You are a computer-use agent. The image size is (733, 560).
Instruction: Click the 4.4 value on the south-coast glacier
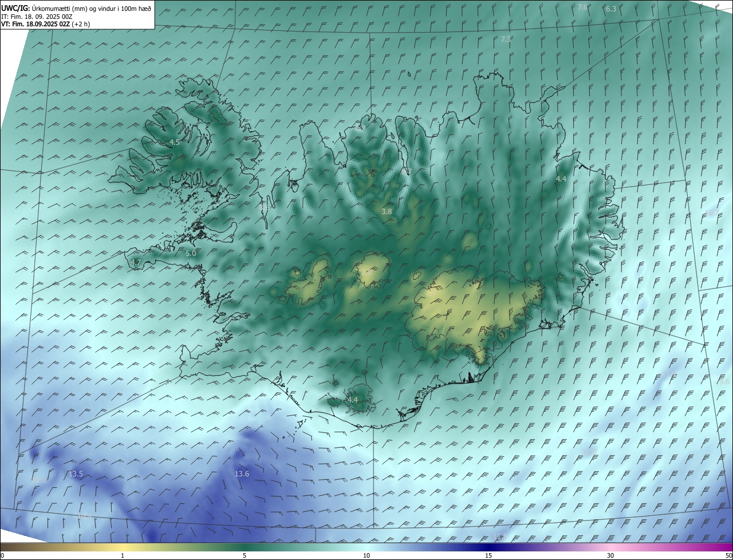(352, 400)
